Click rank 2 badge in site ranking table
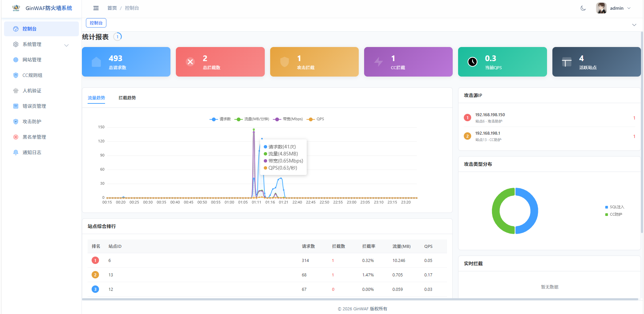Screen dimensions: 644x314 (x=95, y=275)
